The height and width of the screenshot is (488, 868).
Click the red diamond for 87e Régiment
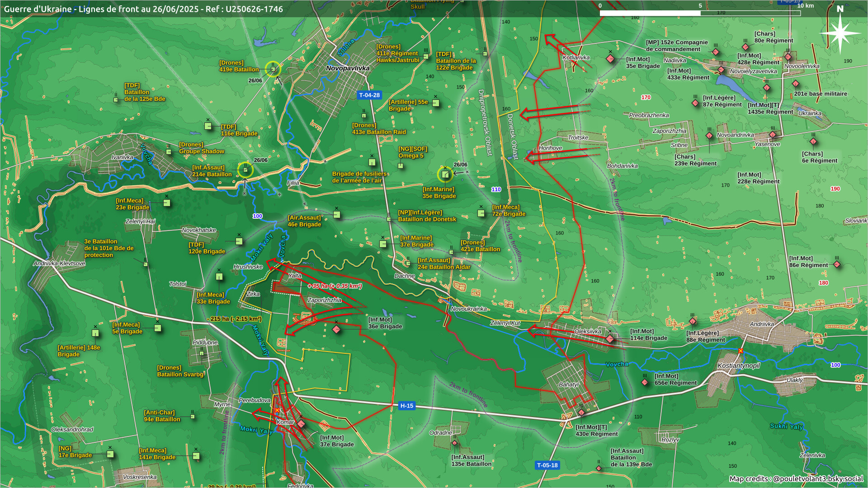pos(695,103)
